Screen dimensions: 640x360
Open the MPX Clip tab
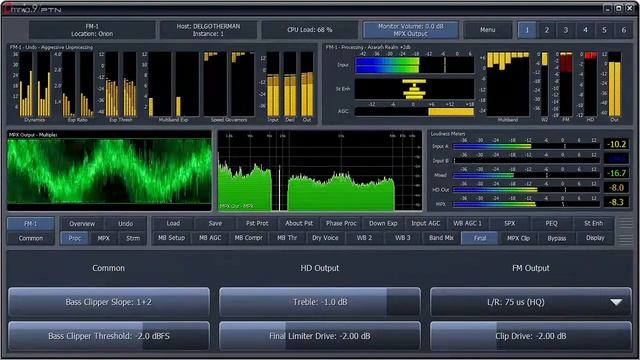click(518, 238)
